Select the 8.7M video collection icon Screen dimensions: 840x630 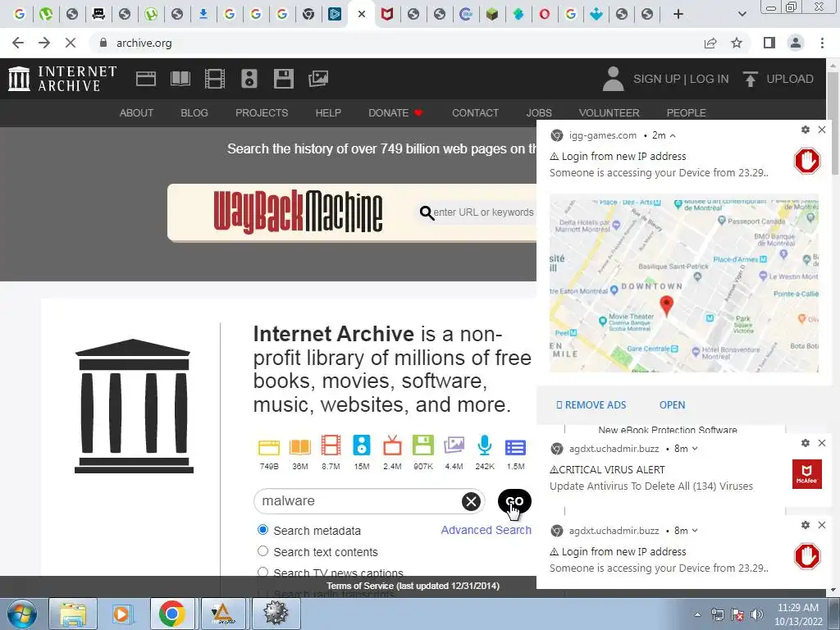coord(331,445)
